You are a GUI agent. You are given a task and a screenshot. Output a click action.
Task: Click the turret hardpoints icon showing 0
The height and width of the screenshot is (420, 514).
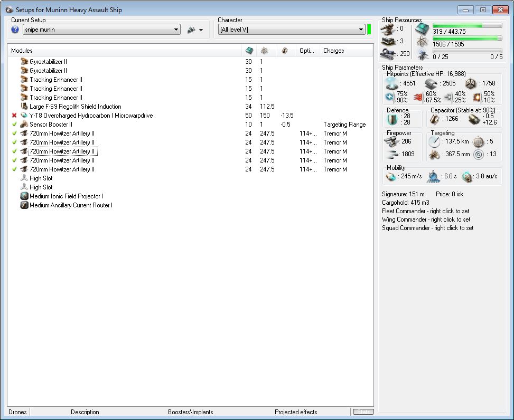(x=388, y=30)
